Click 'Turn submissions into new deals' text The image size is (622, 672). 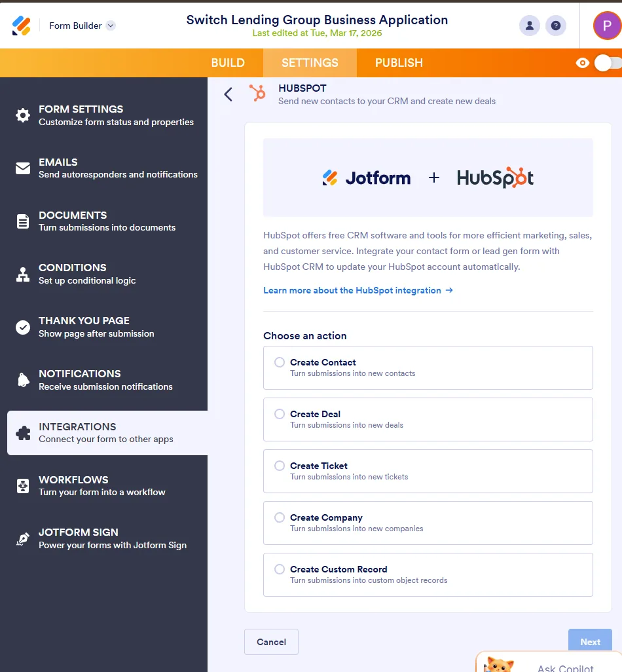[346, 425]
